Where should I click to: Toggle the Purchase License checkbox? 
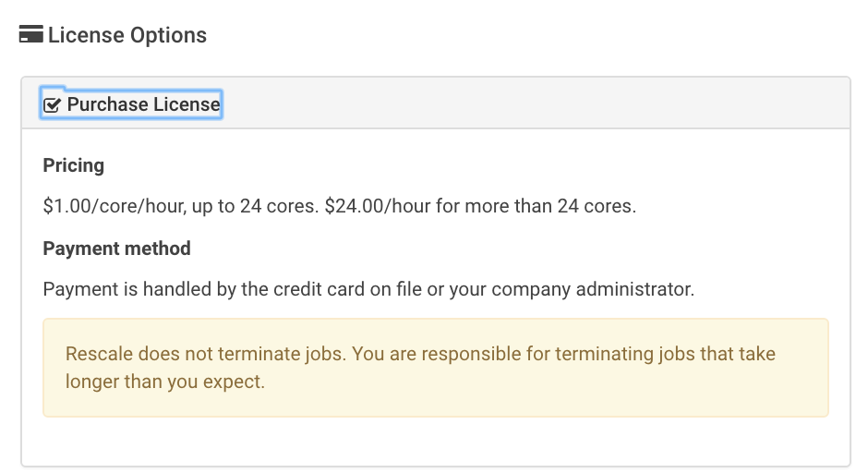tap(53, 104)
